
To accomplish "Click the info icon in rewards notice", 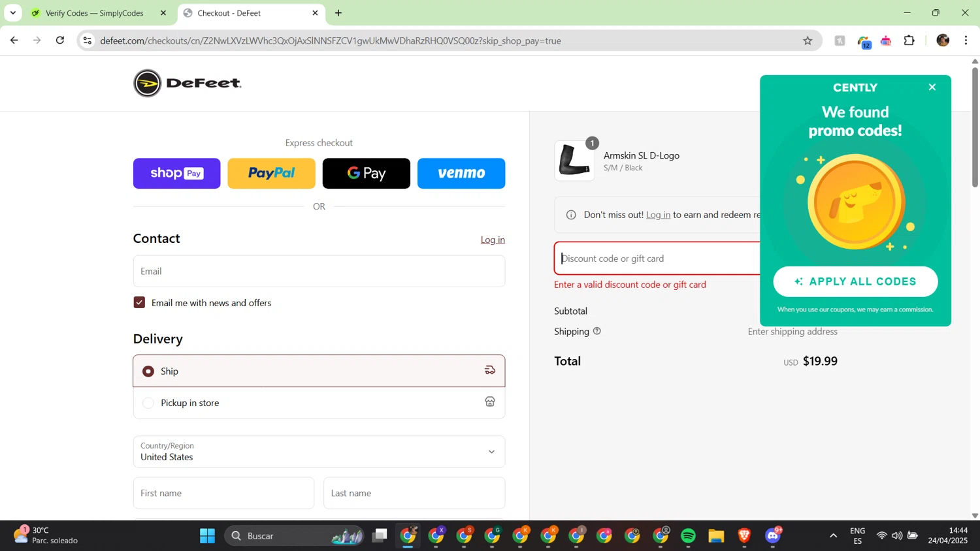I will point(571,215).
